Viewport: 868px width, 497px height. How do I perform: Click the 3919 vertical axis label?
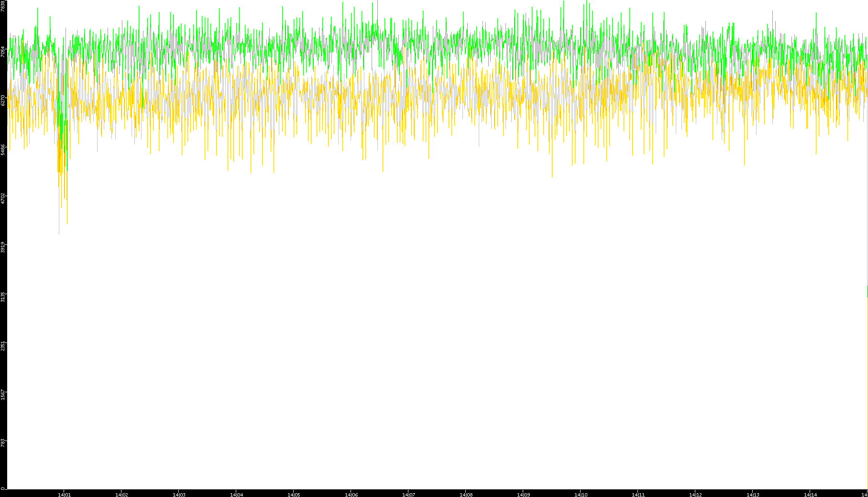(3, 247)
